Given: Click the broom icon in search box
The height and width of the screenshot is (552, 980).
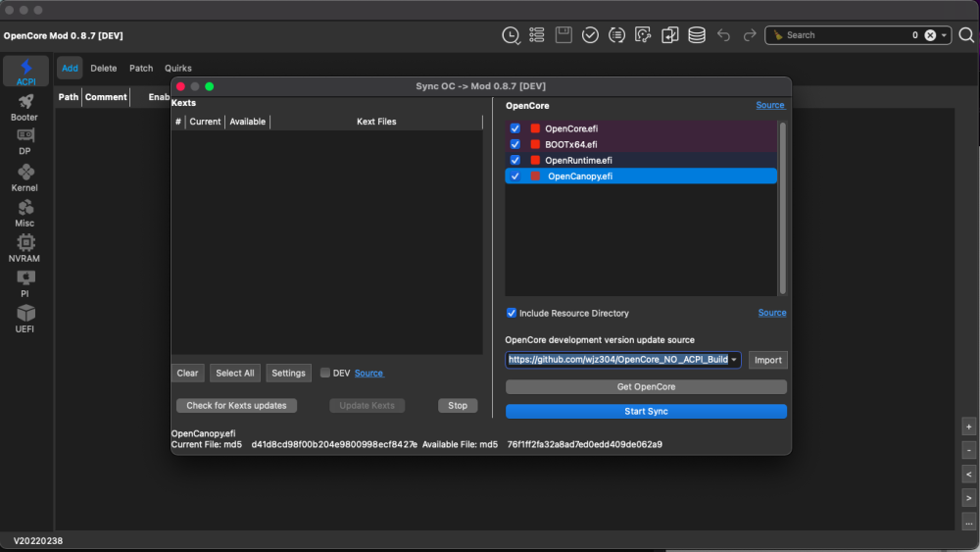Looking at the screenshot, I should 777,35.
